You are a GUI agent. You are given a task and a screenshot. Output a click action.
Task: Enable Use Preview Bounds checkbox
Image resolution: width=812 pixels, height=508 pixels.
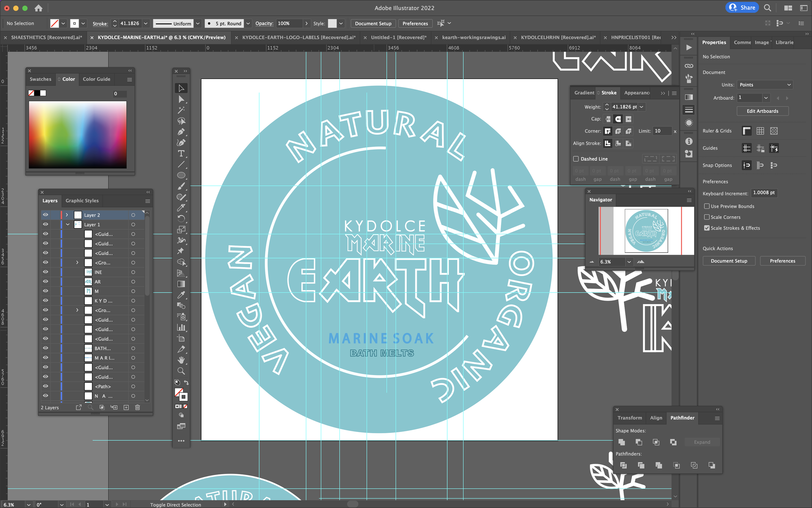[706, 206]
